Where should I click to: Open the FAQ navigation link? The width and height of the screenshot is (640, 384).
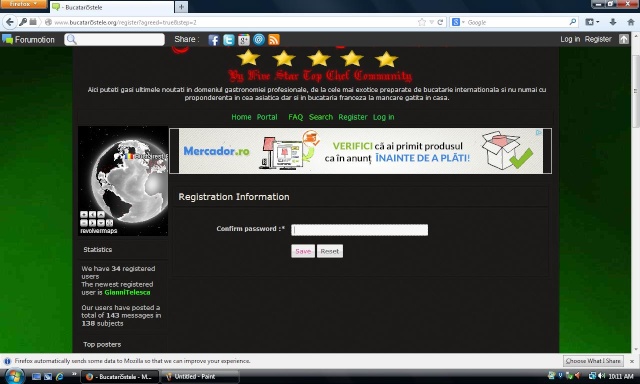[296, 117]
